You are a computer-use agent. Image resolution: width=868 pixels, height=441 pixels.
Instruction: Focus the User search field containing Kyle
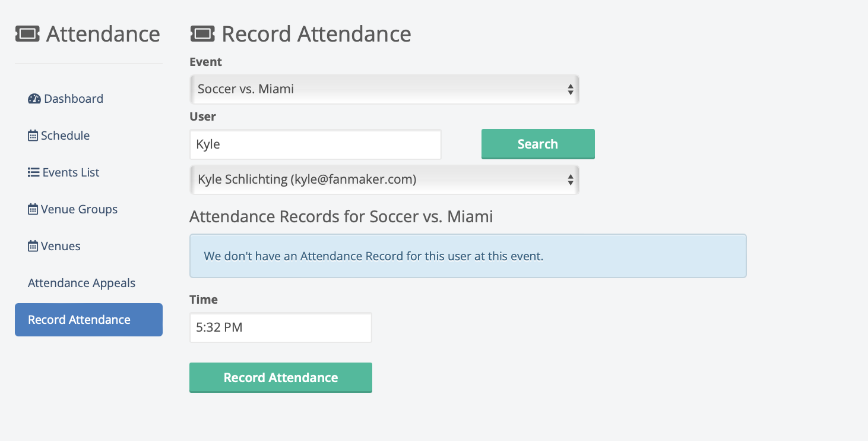(315, 144)
